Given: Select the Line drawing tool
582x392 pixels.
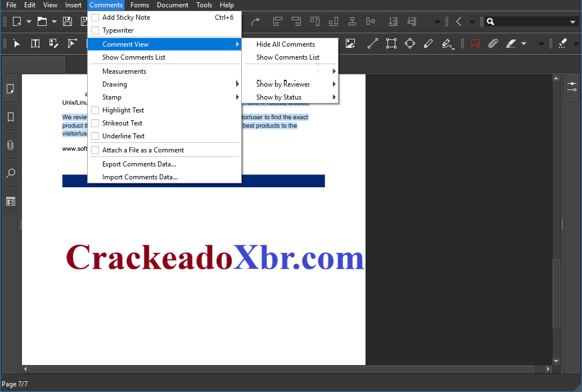Looking at the screenshot, I should coord(372,43).
